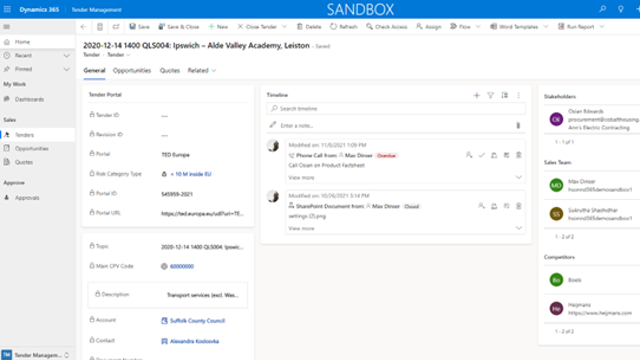Click timeline sort/expand records icon

[x=505, y=95]
